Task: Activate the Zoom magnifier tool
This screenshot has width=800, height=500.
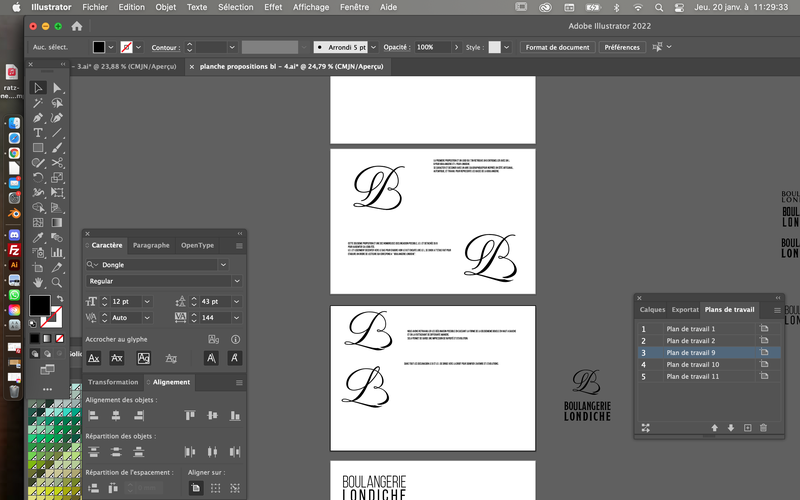Action: pyautogui.click(x=57, y=282)
